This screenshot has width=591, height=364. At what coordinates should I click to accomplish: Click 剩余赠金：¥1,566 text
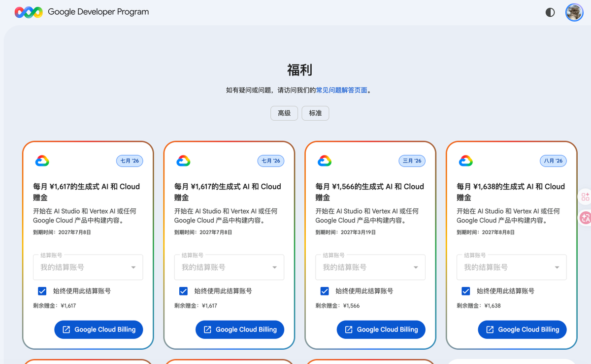point(338,306)
